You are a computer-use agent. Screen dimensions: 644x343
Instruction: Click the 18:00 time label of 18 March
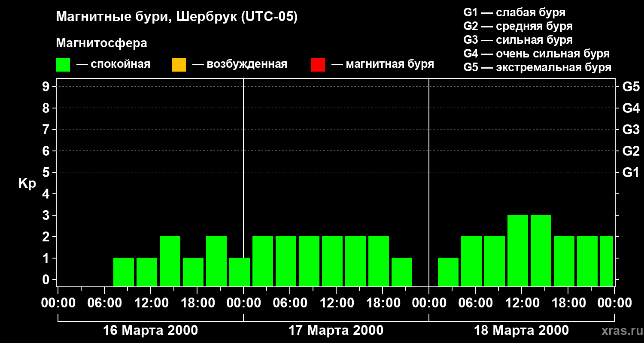coord(568,303)
